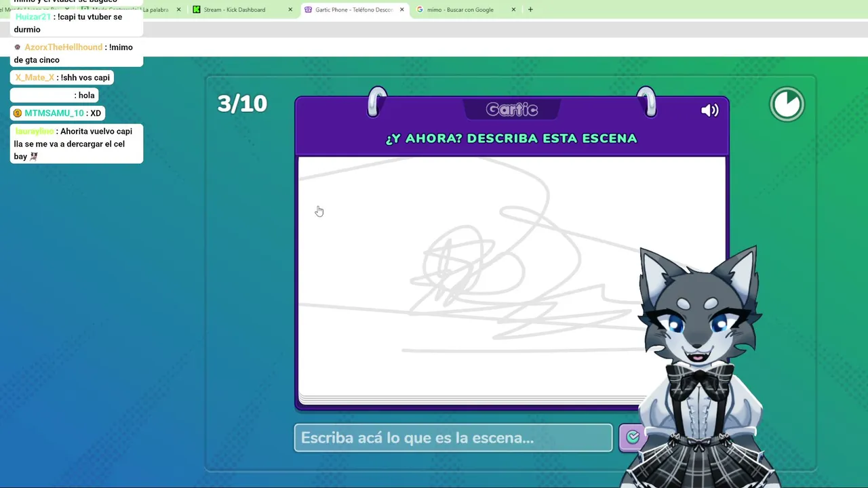The height and width of the screenshot is (488, 868).
Task: Click the Huizar21 chat username
Action: pyautogui.click(x=32, y=17)
